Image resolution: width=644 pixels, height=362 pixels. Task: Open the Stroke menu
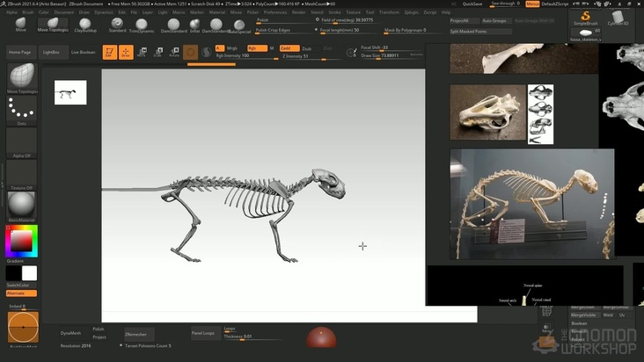(334, 12)
